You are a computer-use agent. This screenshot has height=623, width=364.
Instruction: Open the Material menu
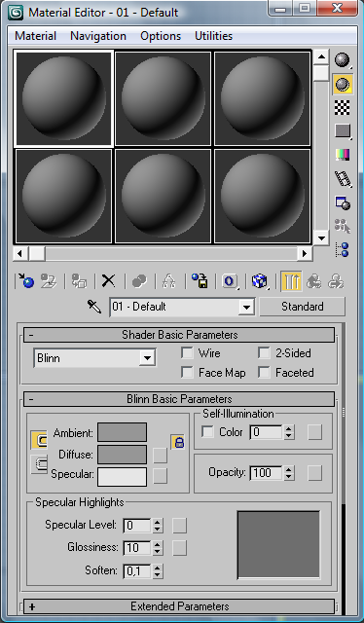coord(35,36)
